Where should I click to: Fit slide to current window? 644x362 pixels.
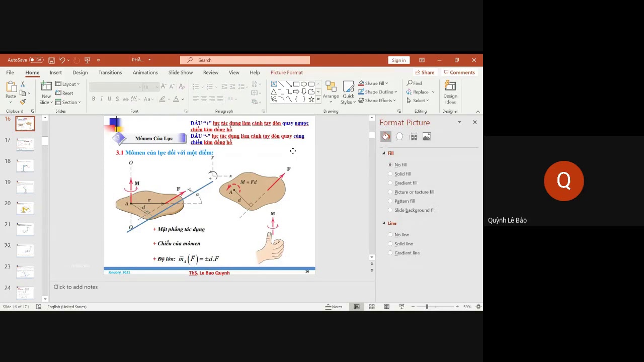click(478, 307)
